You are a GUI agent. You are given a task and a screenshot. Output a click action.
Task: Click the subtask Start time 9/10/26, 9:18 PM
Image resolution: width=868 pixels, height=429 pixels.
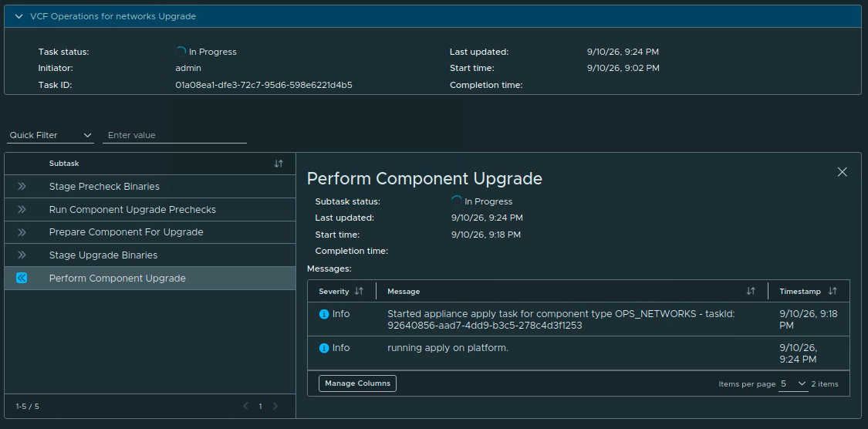click(486, 235)
